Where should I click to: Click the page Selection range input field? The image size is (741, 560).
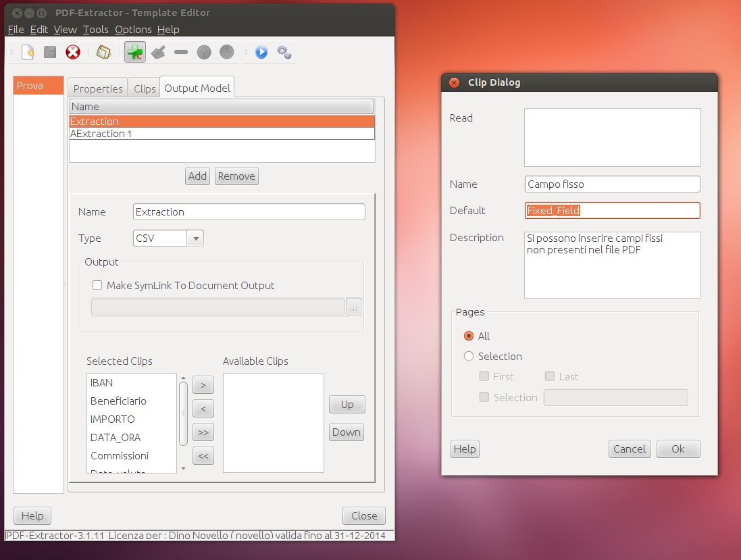(616, 397)
